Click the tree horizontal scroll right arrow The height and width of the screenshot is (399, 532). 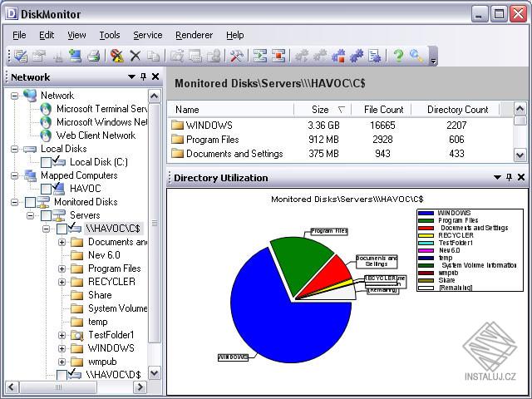pos(140,387)
